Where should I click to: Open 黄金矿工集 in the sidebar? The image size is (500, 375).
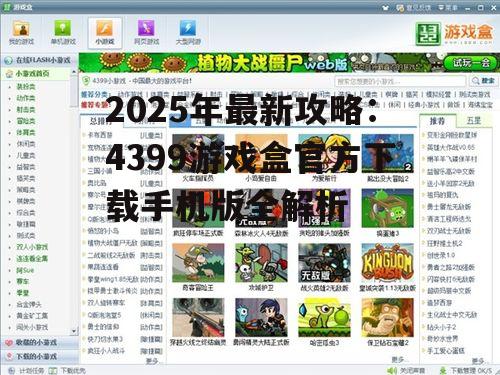[32, 316]
